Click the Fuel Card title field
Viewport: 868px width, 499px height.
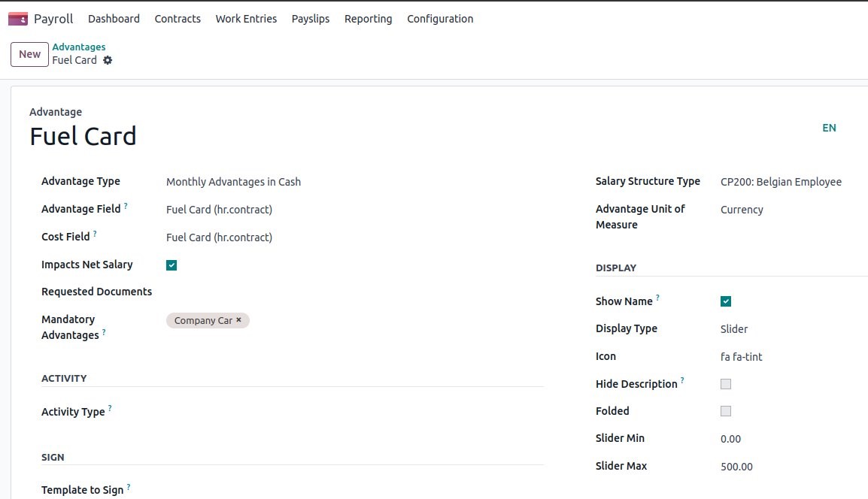[x=83, y=136]
